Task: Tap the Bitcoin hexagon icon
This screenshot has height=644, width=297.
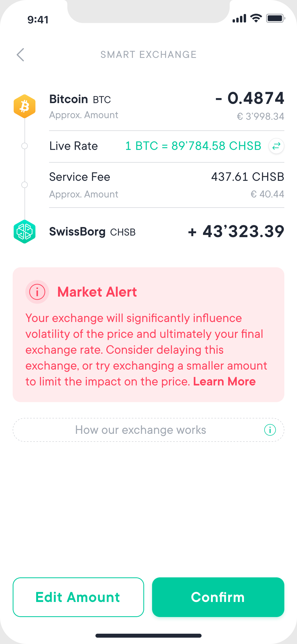Action: click(x=25, y=106)
